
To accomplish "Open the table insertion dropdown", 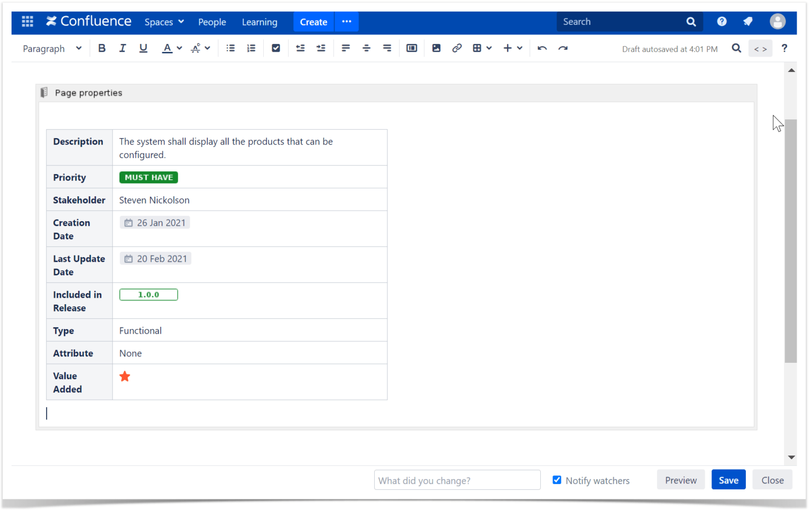I will pos(482,48).
